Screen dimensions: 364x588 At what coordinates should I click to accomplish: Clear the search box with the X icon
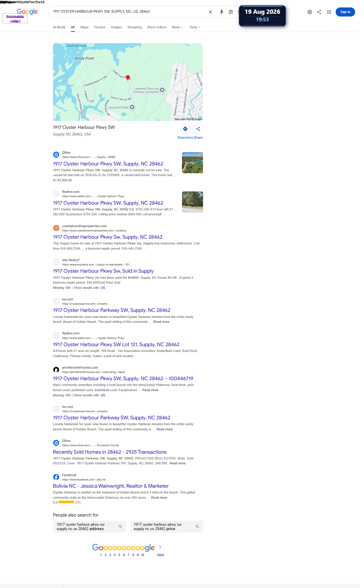pyautogui.click(x=210, y=12)
